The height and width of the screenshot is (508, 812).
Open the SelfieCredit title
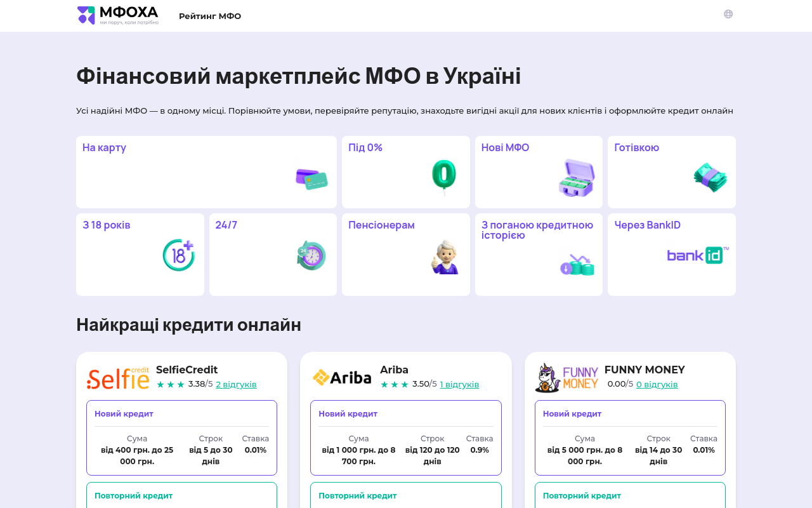point(187,370)
